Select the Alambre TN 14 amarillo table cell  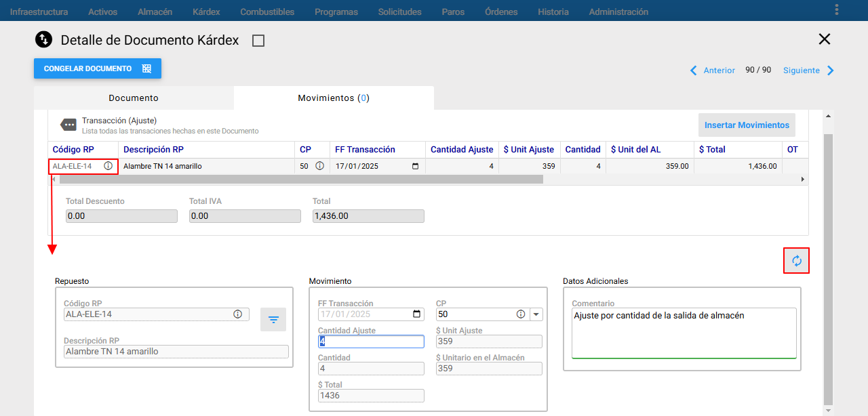206,166
